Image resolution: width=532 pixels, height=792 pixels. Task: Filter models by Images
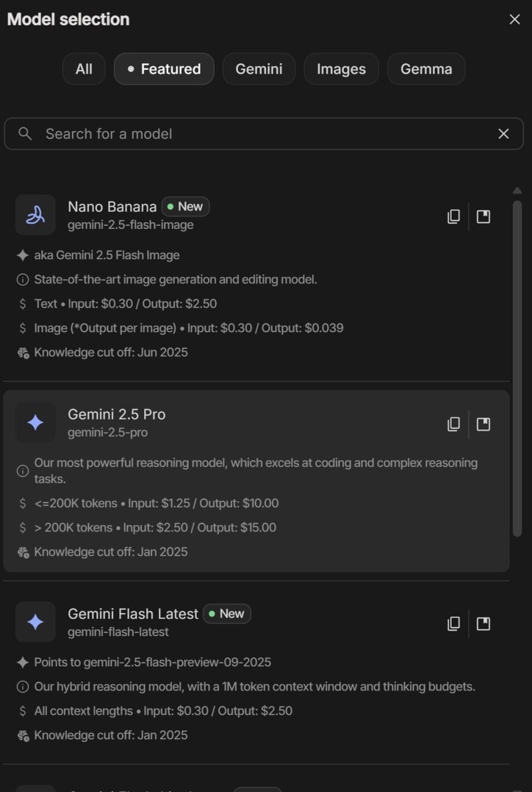341,69
